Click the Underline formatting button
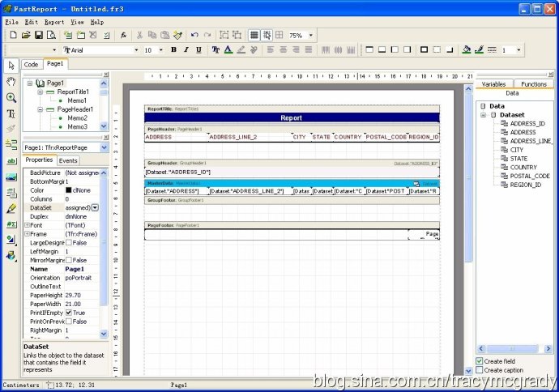Viewport: 559px width, 392px height. 198,50
